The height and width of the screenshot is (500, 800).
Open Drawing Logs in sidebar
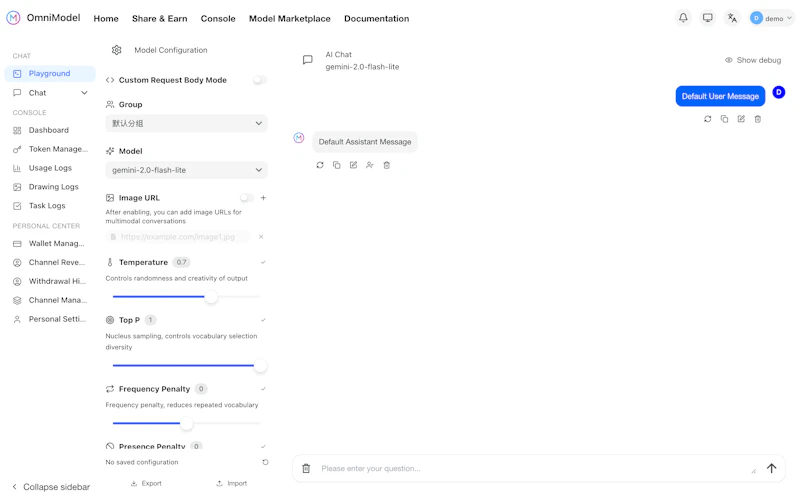[50, 187]
